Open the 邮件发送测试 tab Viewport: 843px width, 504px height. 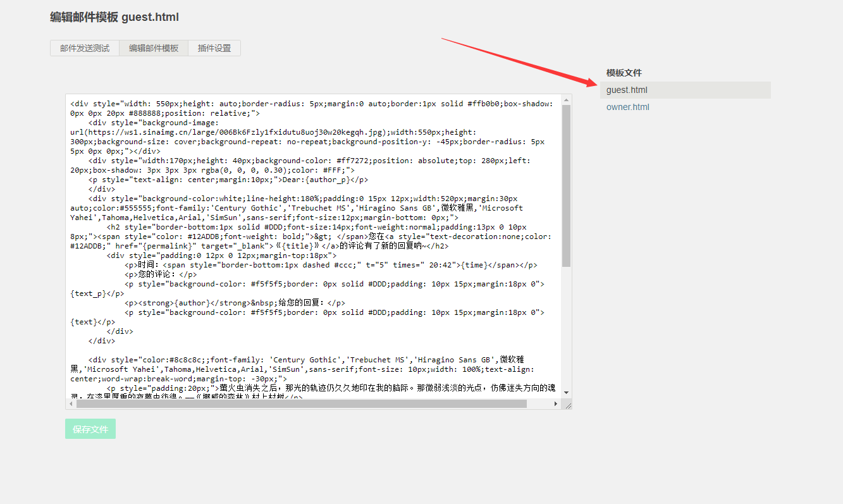click(x=85, y=48)
